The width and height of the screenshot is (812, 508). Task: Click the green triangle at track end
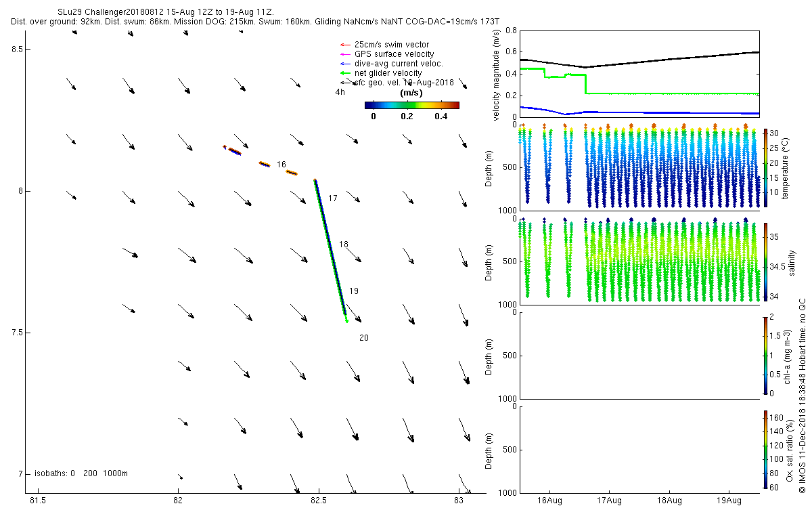coord(347,320)
